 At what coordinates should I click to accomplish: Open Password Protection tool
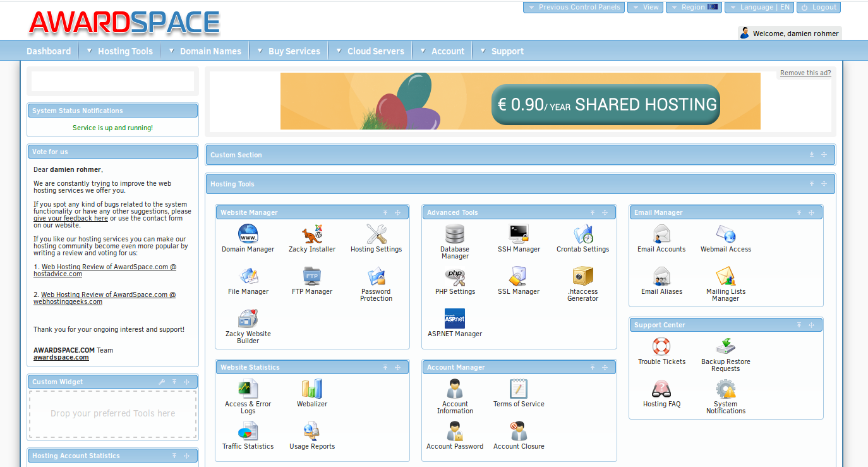point(376,284)
